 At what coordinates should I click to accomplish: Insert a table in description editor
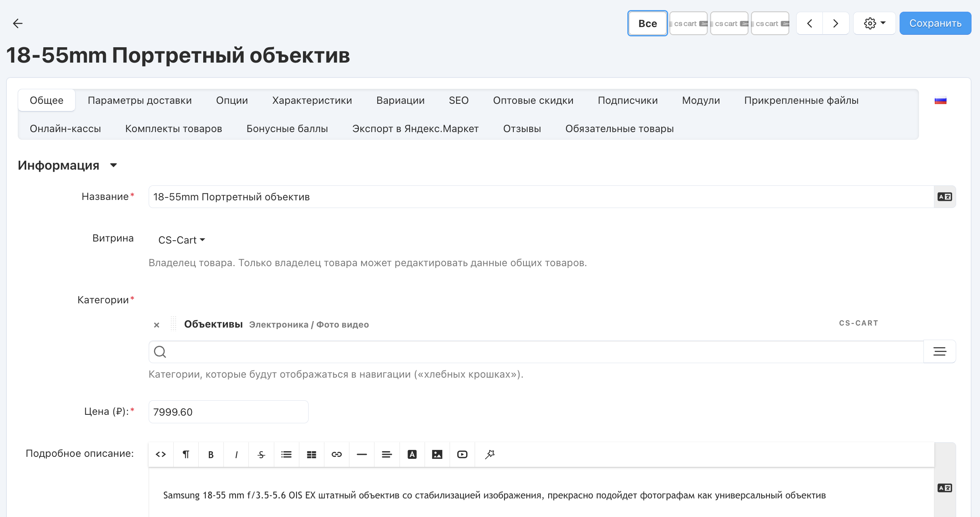[x=311, y=454]
